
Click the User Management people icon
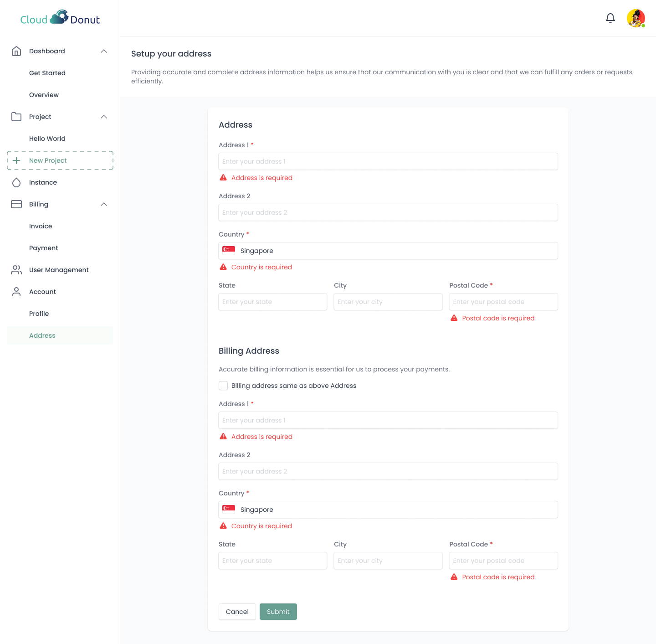tap(16, 270)
